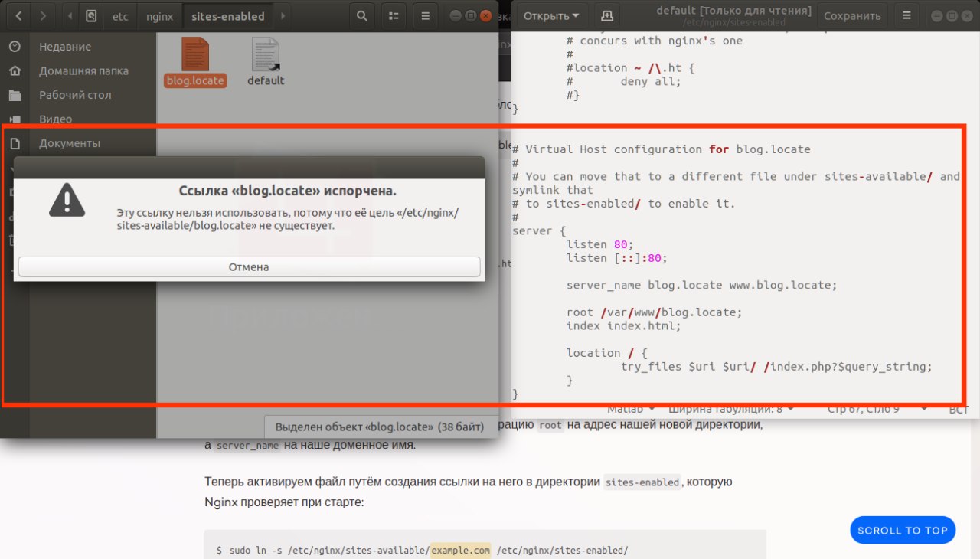Viewport: 980px width, 559px height.
Task: Click the 'SCROLL TO TOP' button
Action: point(903,530)
